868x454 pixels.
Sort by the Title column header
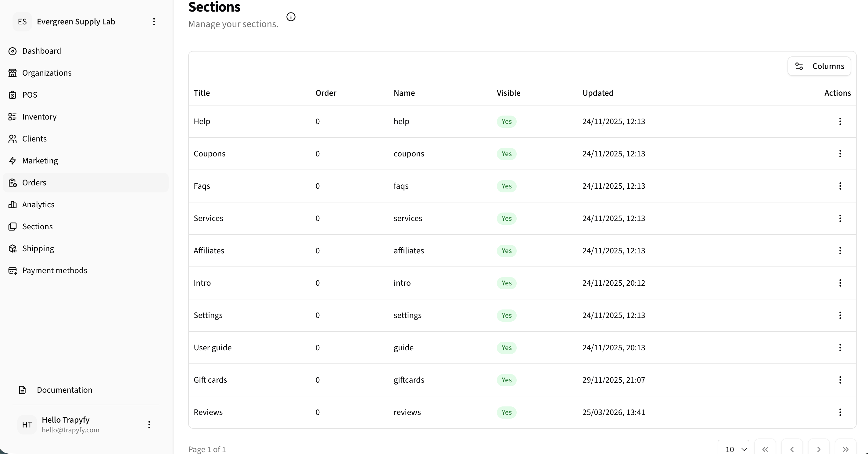pyautogui.click(x=202, y=93)
